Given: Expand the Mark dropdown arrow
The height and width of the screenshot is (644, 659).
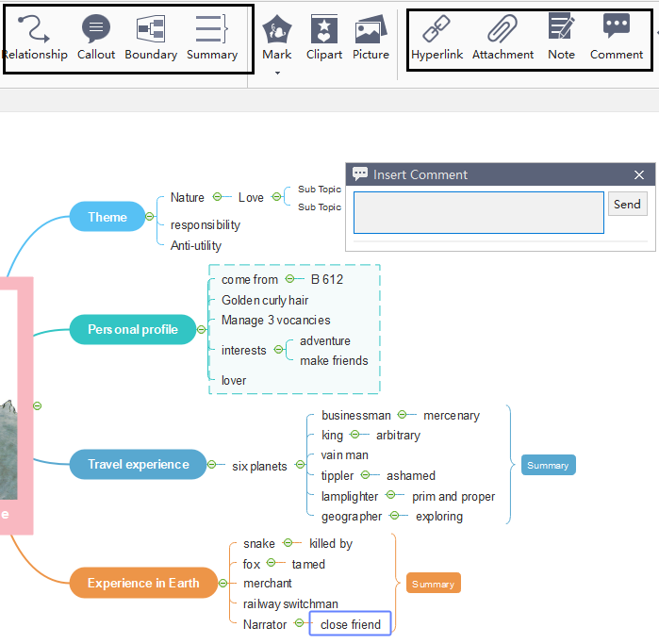Looking at the screenshot, I should [x=277, y=73].
